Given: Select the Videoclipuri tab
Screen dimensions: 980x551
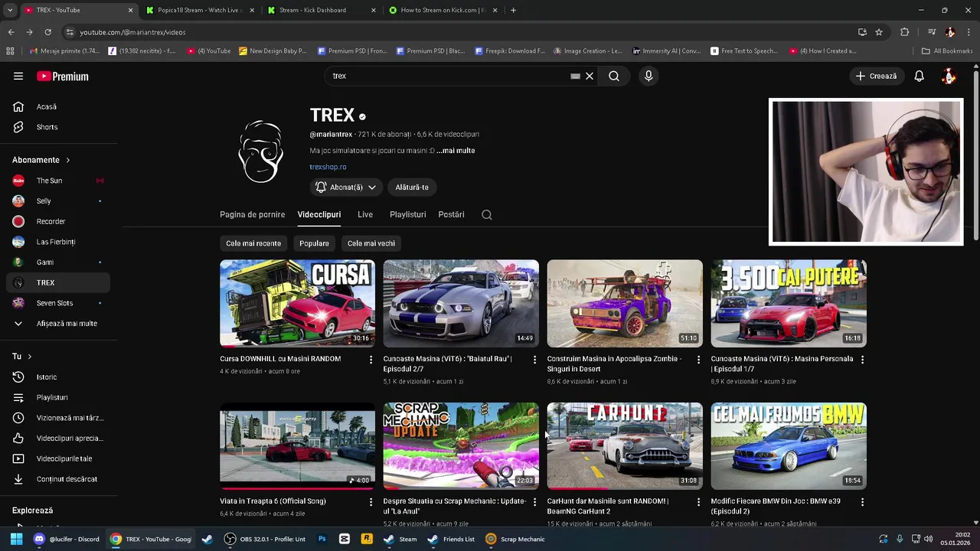Looking at the screenshot, I should [x=319, y=214].
